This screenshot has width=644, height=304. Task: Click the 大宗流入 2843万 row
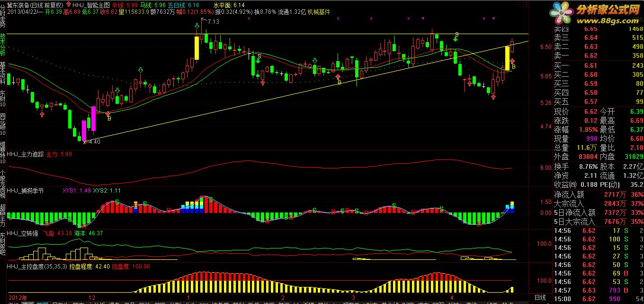tap(599, 203)
